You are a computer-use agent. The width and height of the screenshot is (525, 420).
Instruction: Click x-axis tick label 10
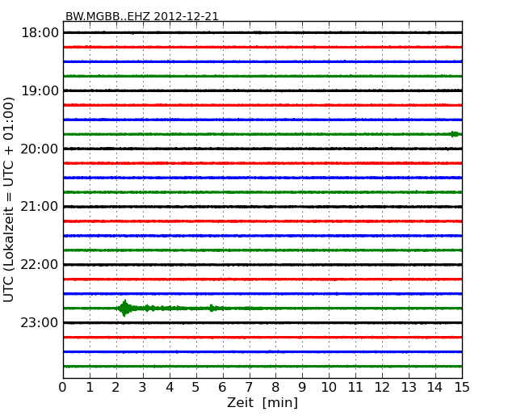pos(329,388)
